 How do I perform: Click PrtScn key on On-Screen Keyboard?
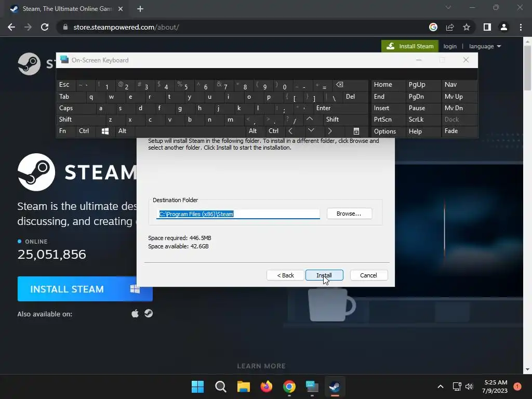389,119
